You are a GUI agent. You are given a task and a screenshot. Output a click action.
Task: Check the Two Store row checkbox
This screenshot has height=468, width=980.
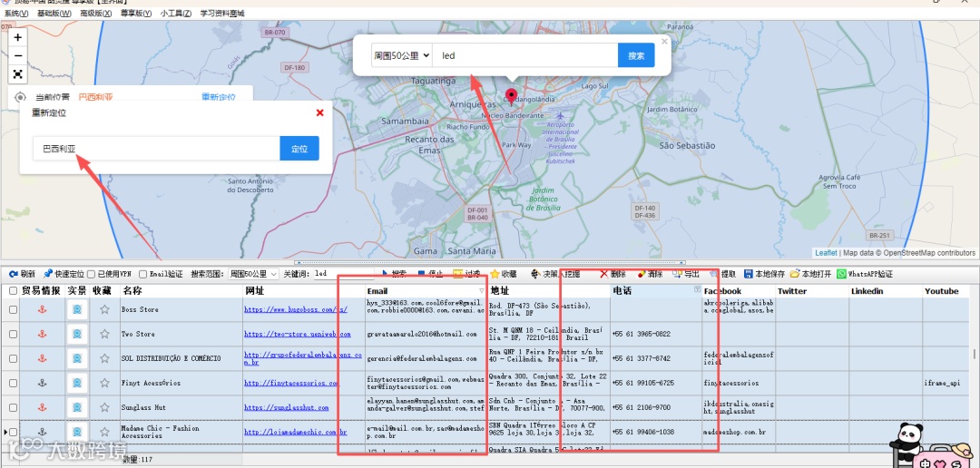click(13, 335)
